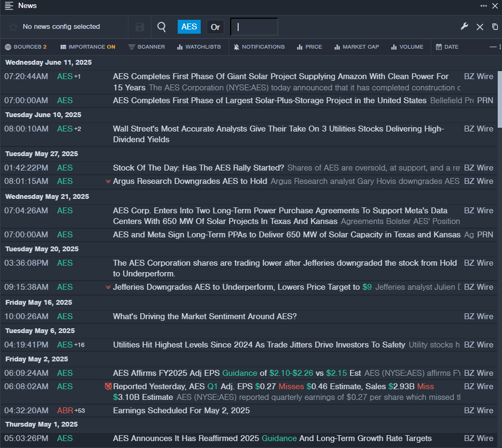
Task: Click BZ Wire source on 10:00:26AM row
Action: pyautogui.click(x=478, y=316)
